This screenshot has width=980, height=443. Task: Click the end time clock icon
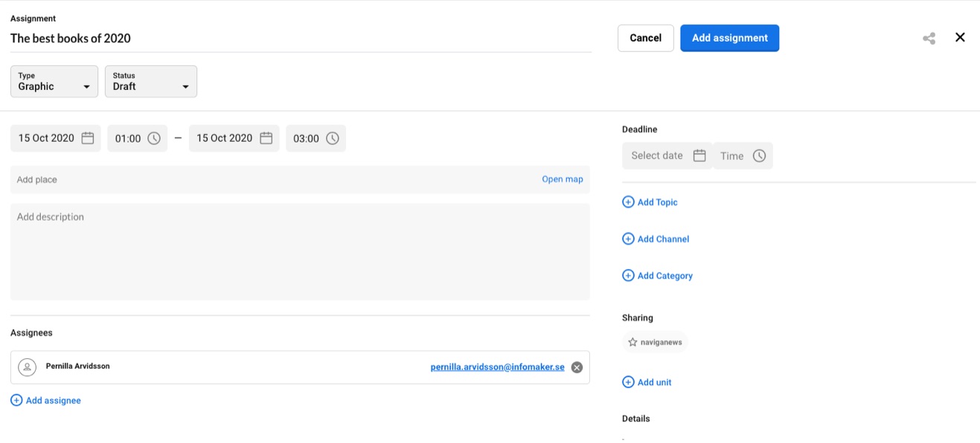pyautogui.click(x=333, y=138)
